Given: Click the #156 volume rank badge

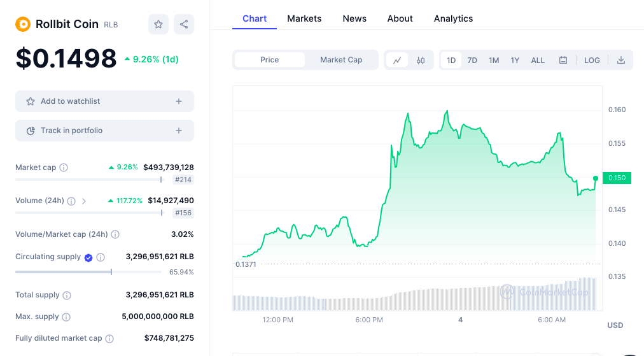Looking at the screenshot, I should point(183,213).
